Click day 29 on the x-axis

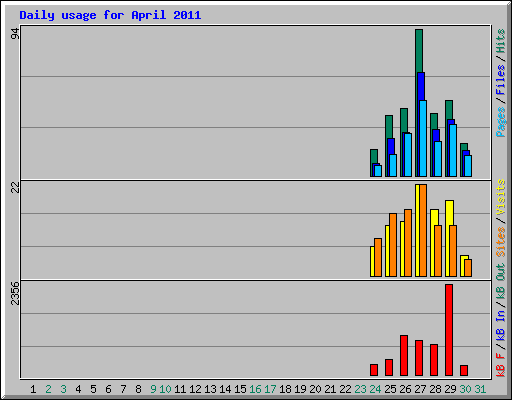[x=450, y=389]
